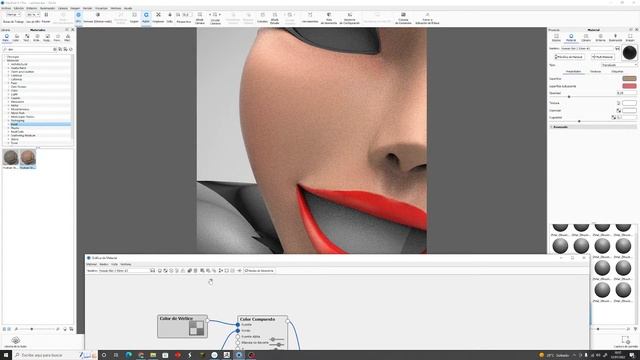The image size is (640, 360).
Task: Open the Uso de CPU dropdown
Action: (x=33, y=15)
